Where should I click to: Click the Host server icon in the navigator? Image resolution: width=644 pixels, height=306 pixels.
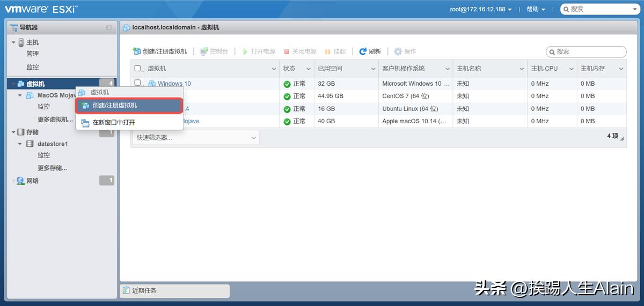(x=21, y=42)
